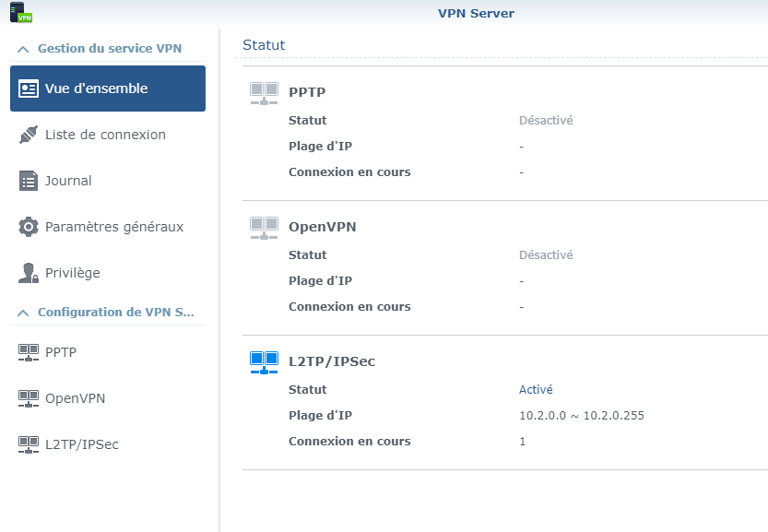Click the sidebar PPTP network icon
This screenshot has width=768, height=532.
29,351
